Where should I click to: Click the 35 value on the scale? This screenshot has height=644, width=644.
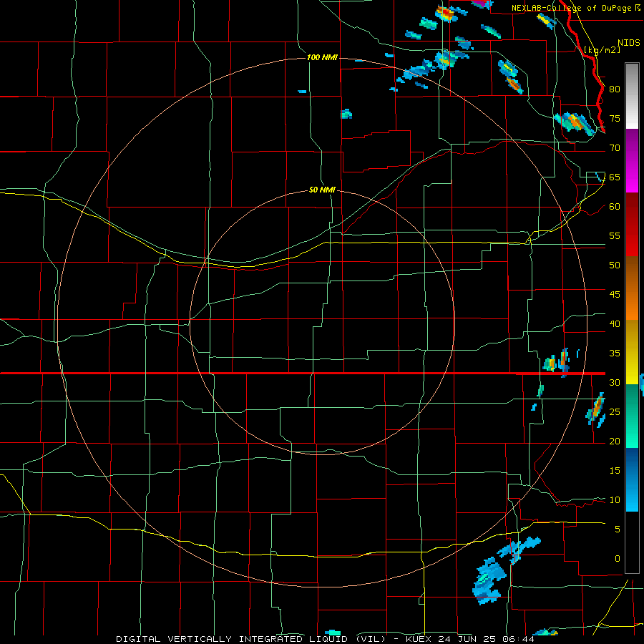coord(615,353)
